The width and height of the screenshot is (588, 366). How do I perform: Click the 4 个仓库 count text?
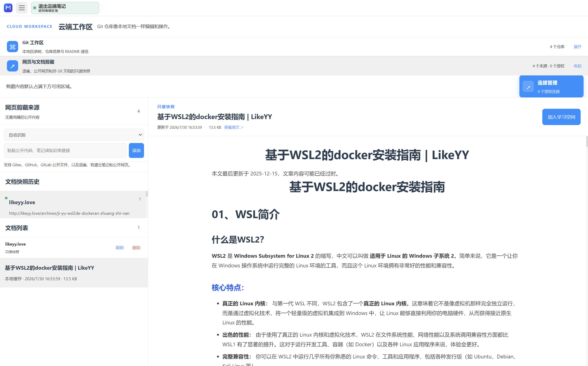[x=557, y=47]
